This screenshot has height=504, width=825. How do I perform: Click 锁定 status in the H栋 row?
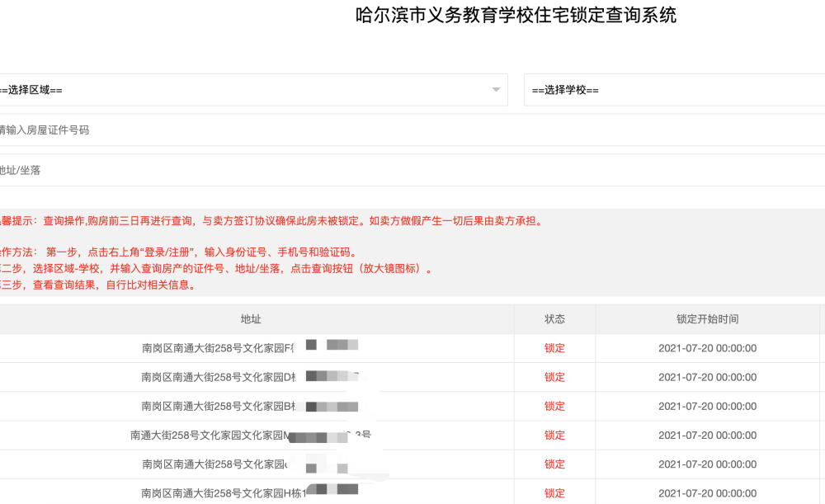click(x=554, y=493)
